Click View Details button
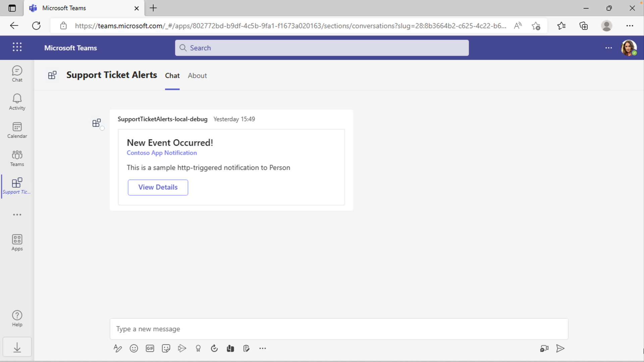The width and height of the screenshot is (644, 362). [158, 187]
